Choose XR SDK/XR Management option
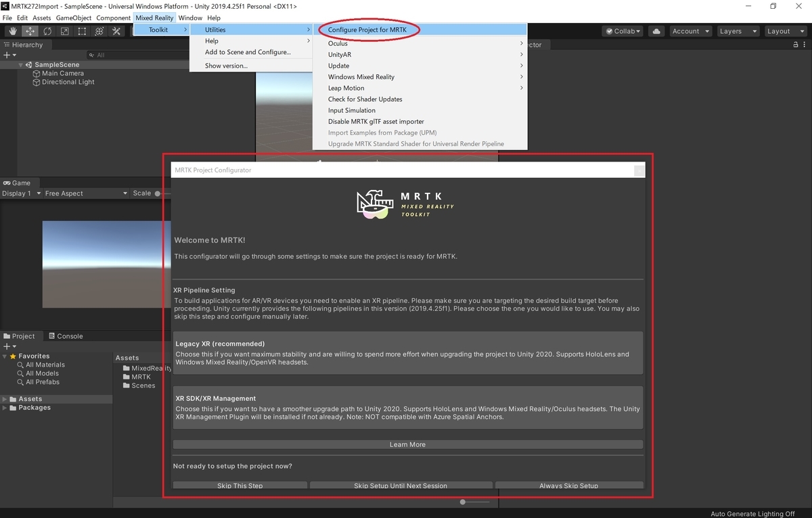 coord(408,407)
